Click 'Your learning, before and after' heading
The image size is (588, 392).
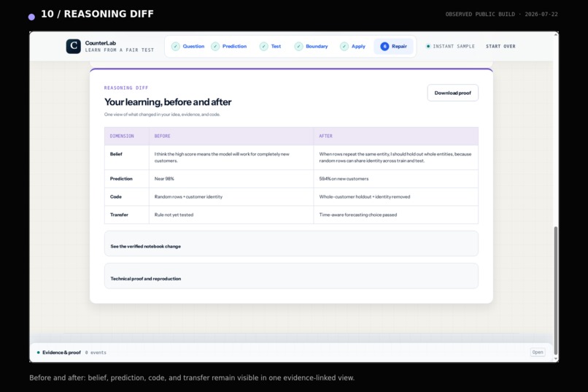tap(168, 102)
